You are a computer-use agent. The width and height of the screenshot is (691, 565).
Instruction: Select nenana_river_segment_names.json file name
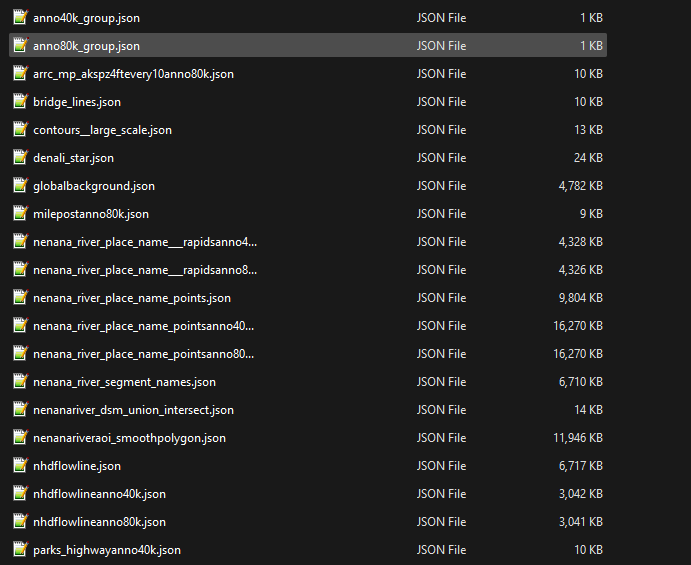pos(124,382)
